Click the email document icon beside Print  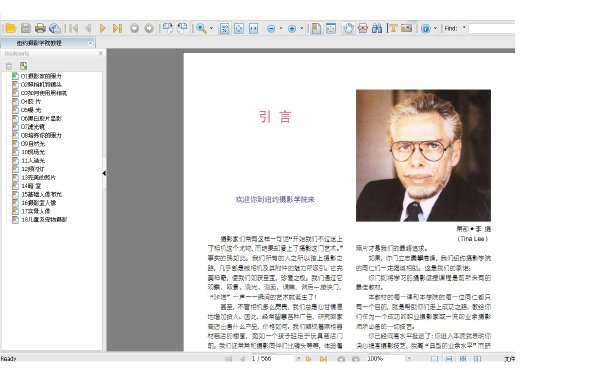pyautogui.click(x=55, y=28)
